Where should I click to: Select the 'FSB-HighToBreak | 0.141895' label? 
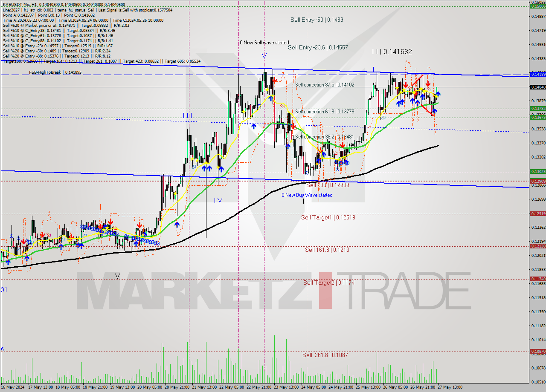(55, 72)
